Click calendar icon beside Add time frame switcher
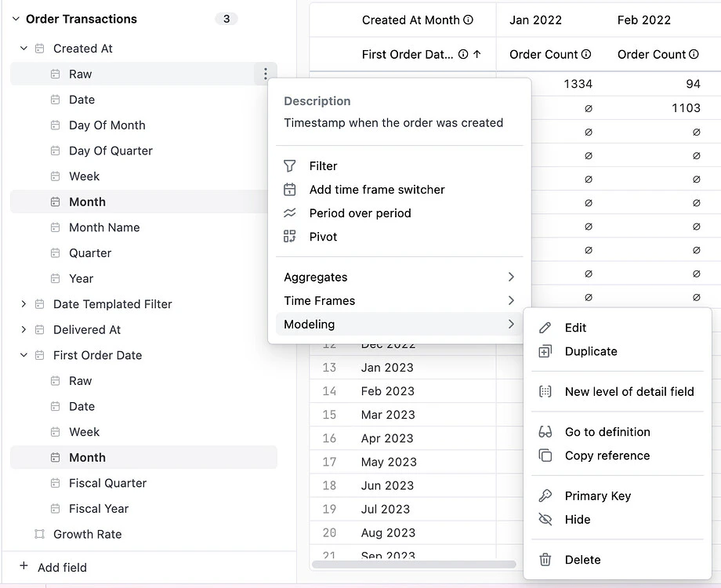 (290, 190)
